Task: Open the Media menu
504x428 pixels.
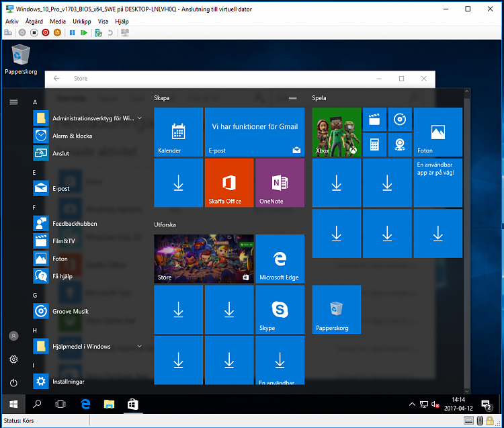Action: pyautogui.click(x=58, y=22)
